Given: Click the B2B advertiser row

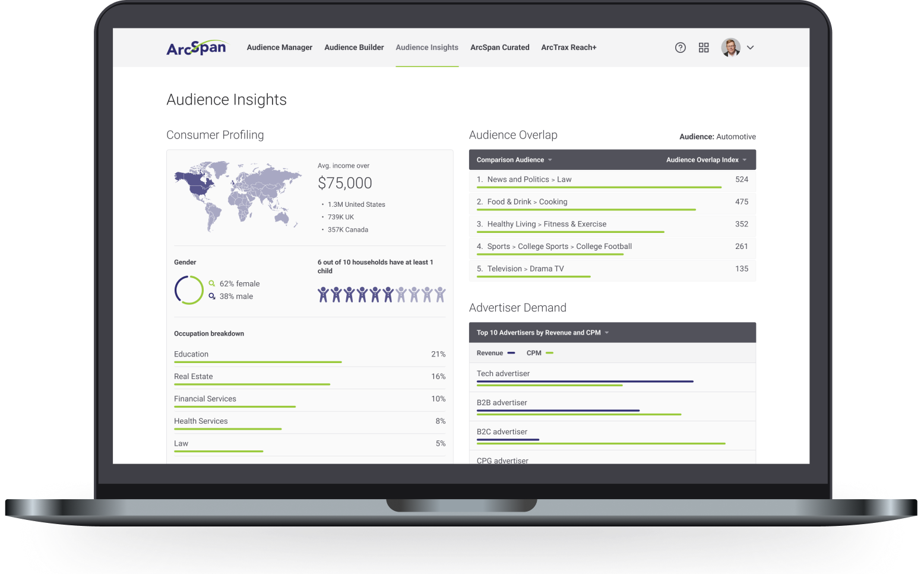Looking at the screenshot, I should 612,406.
